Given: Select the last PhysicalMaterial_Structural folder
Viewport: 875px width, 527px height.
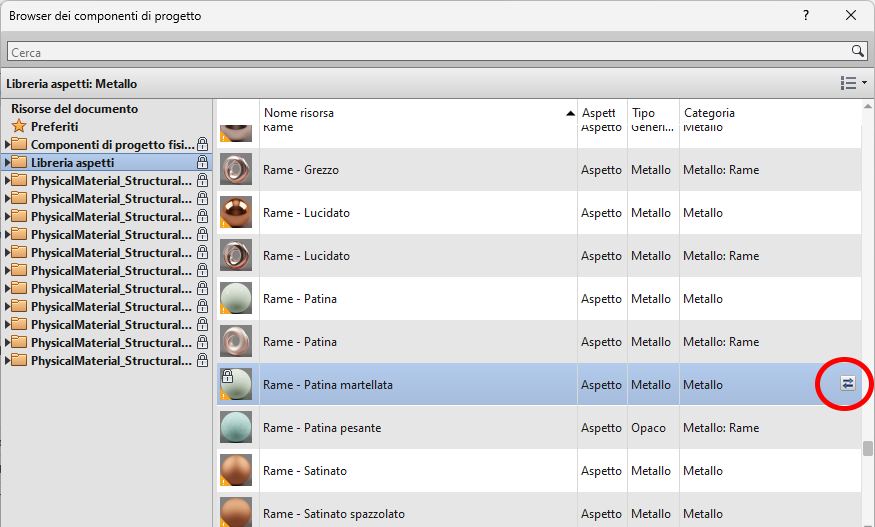Looking at the screenshot, I should (110, 361).
